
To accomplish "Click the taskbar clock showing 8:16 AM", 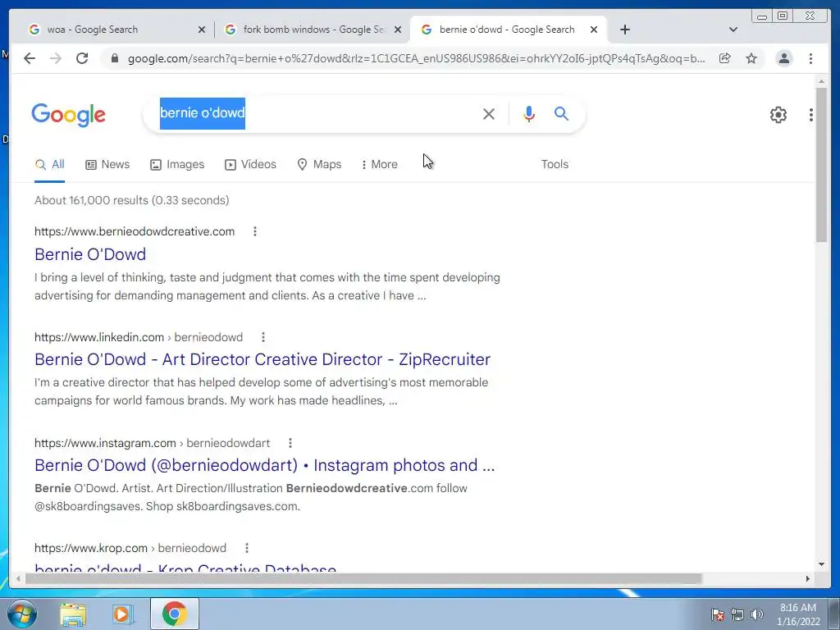I will [798, 614].
